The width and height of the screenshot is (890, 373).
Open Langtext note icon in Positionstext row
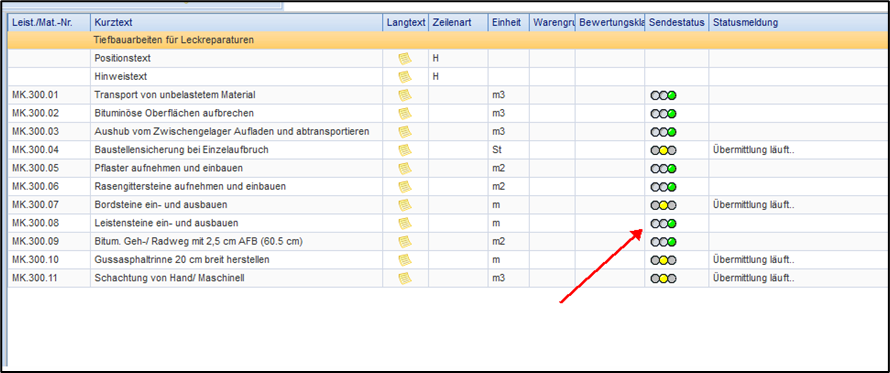point(405,58)
